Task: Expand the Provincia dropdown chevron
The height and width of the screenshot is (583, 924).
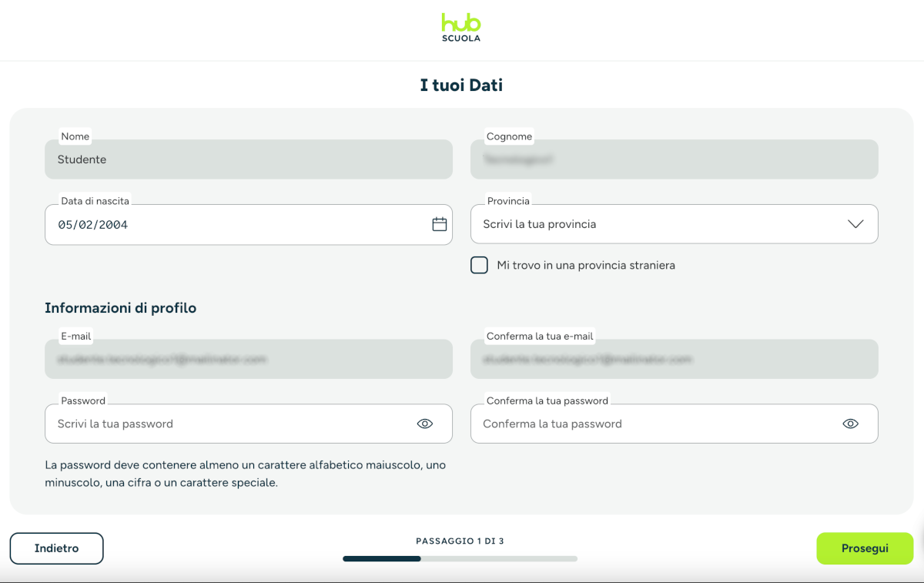Action: click(x=855, y=224)
